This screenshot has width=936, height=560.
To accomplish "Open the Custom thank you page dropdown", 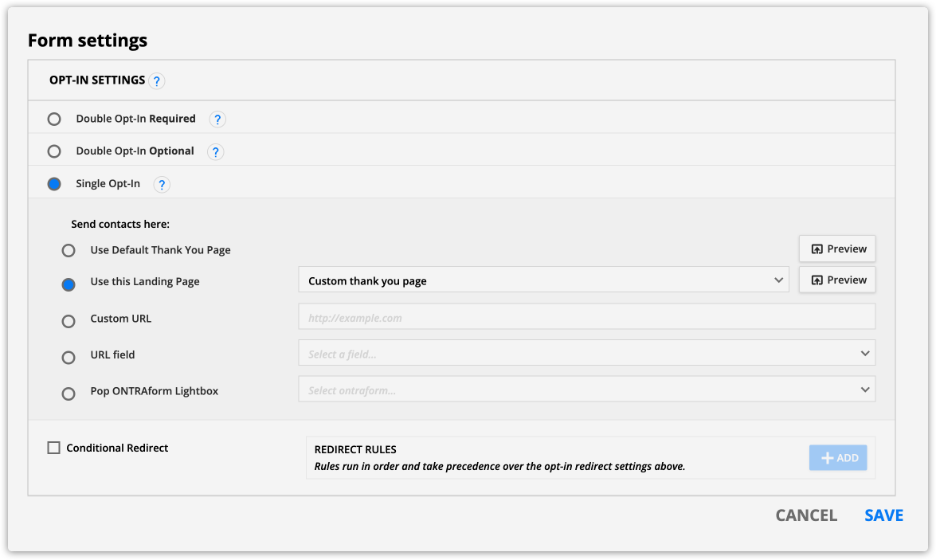I will coord(543,280).
